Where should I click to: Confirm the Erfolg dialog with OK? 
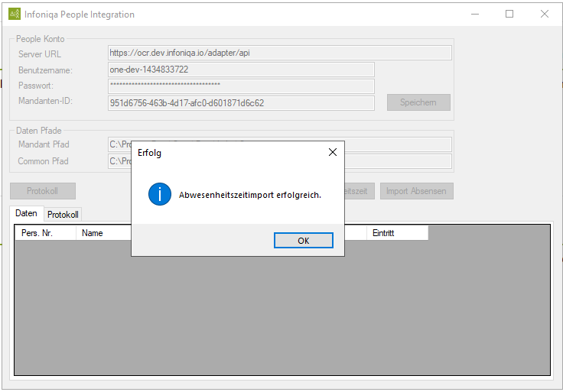(304, 240)
